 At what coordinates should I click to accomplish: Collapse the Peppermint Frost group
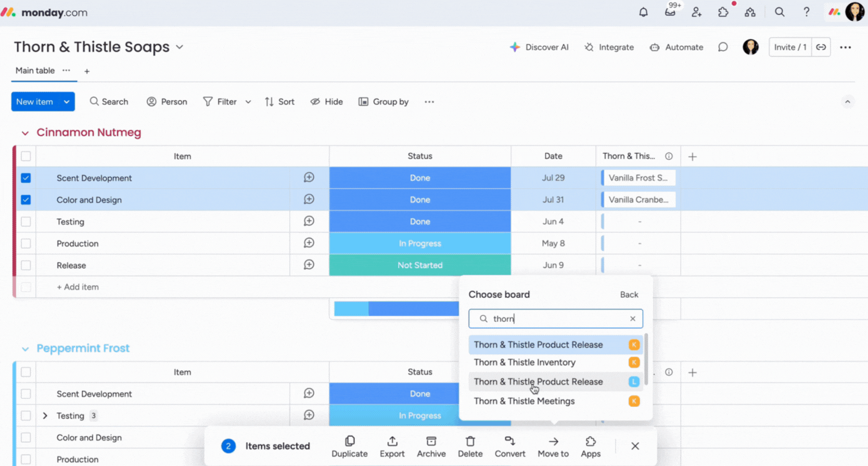coord(25,349)
